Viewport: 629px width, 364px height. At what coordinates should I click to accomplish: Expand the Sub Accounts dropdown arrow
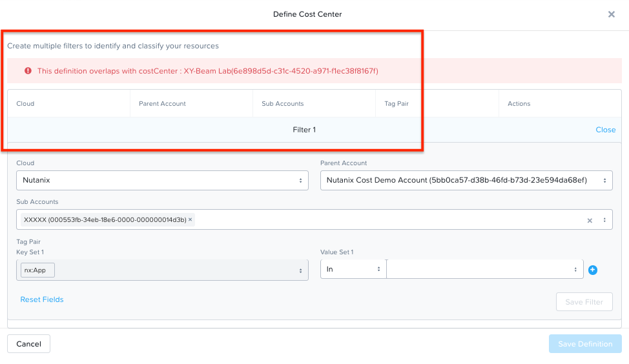pyautogui.click(x=604, y=220)
